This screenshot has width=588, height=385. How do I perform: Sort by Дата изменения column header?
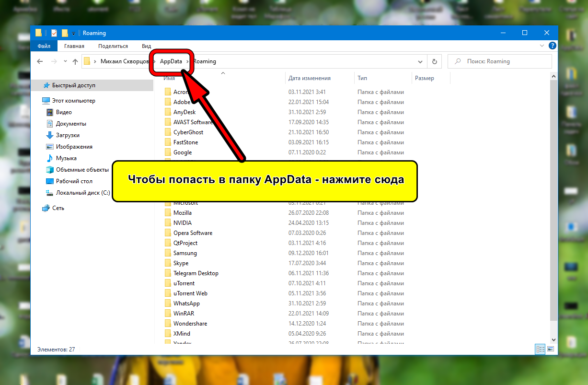click(x=309, y=78)
